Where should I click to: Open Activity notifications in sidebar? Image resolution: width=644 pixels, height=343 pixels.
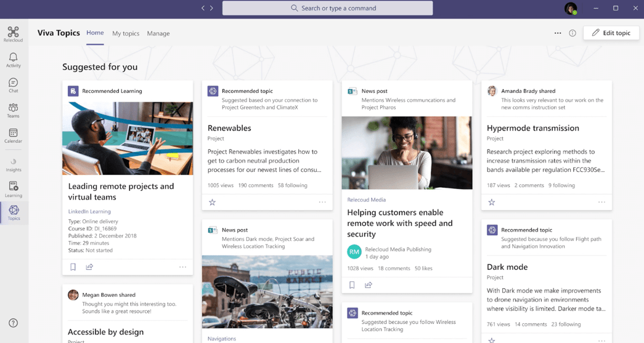pyautogui.click(x=13, y=60)
